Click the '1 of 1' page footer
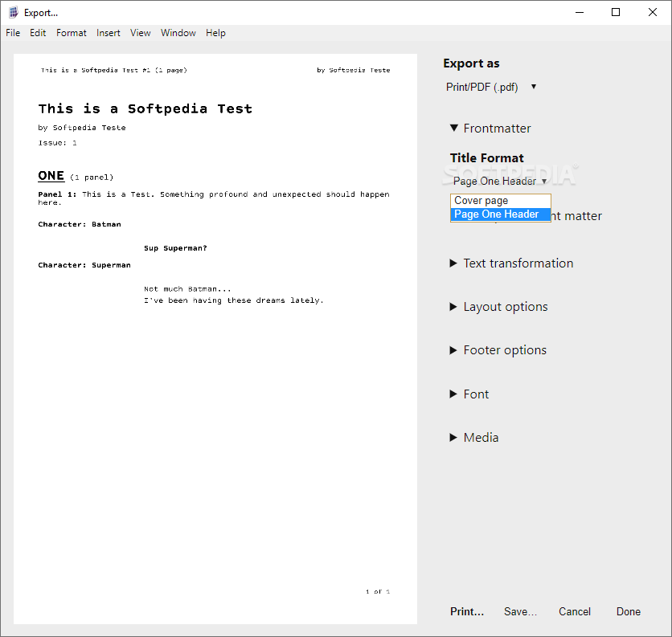This screenshot has height=637, width=672. (x=378, y=591)
